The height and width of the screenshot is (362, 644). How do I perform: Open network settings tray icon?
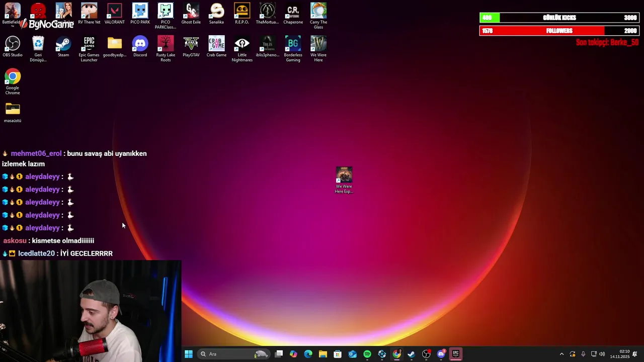[x=594, y=354]
